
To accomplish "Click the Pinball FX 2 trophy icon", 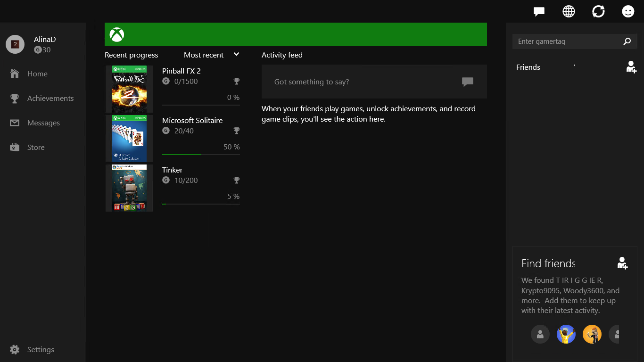I will [x=237, y=81].
